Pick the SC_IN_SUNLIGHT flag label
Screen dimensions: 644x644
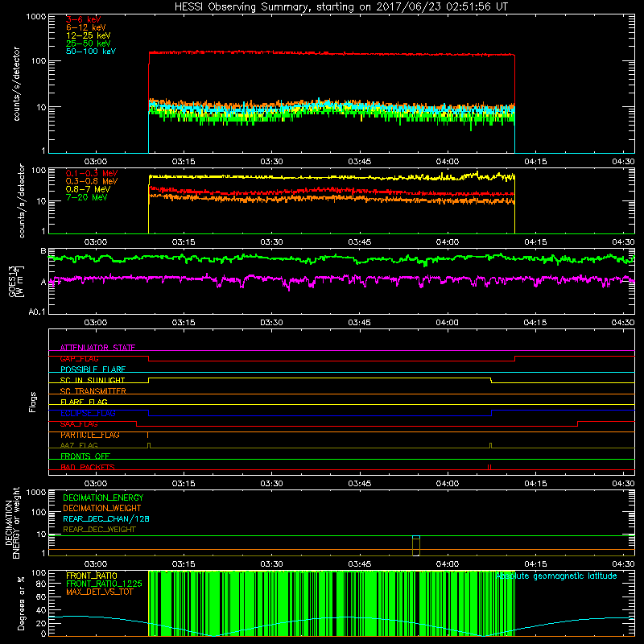click(93, 380)
